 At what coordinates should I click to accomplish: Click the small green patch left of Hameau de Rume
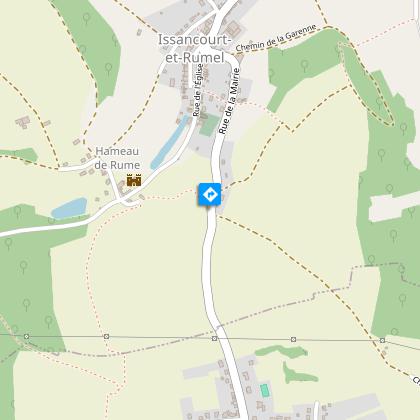coord(20,155)
